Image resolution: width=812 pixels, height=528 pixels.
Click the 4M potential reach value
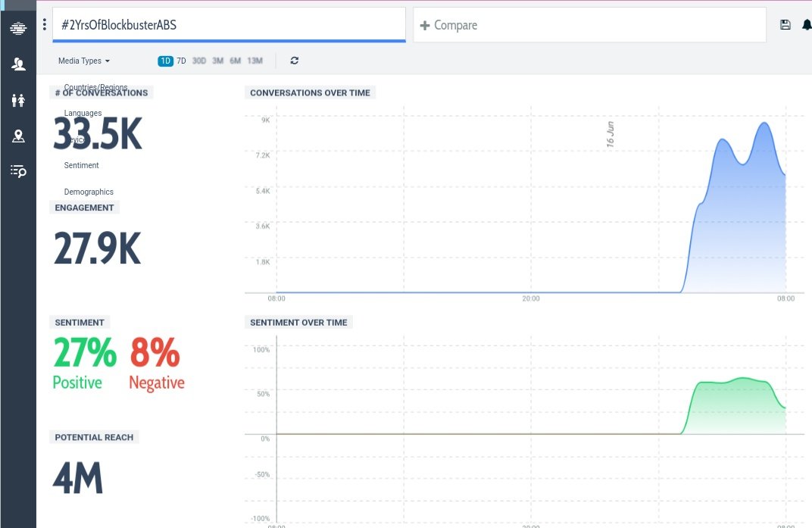click(x=78, y=478)
